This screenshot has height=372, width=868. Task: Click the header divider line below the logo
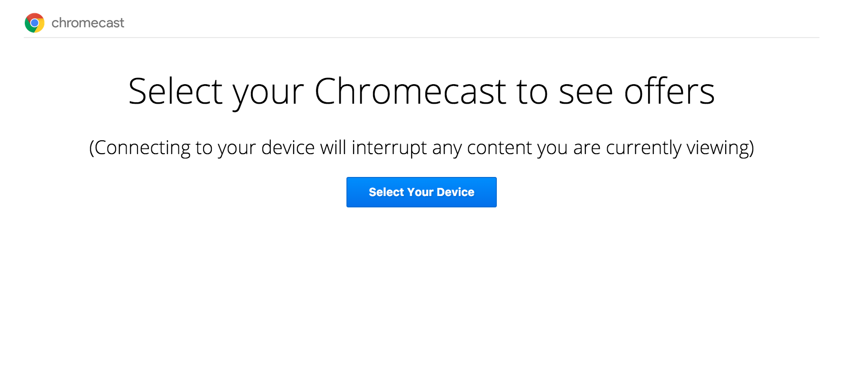tap(422, 38)
